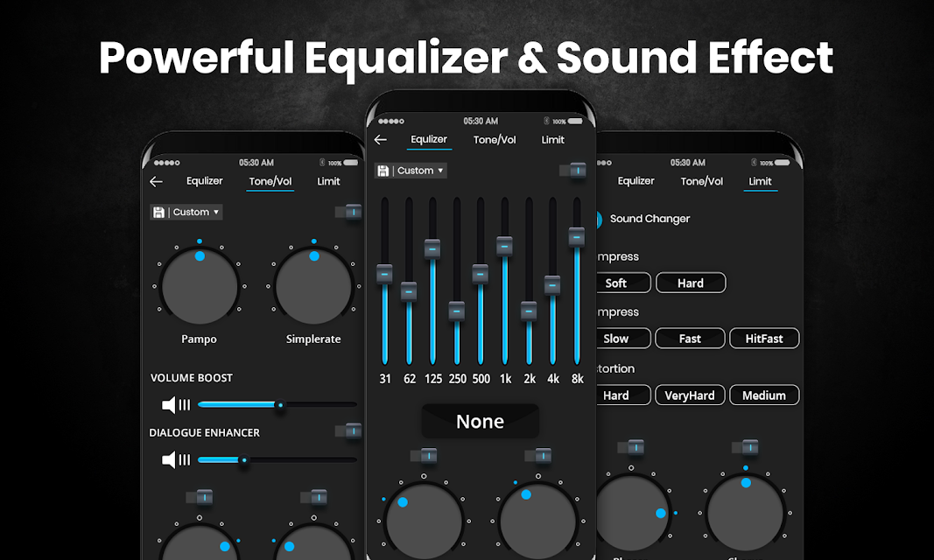Image resolution: width=934 pixels, height=560 pixels.
Task: Toggle switch above right knob on right phone
Action: coord(745,447)
